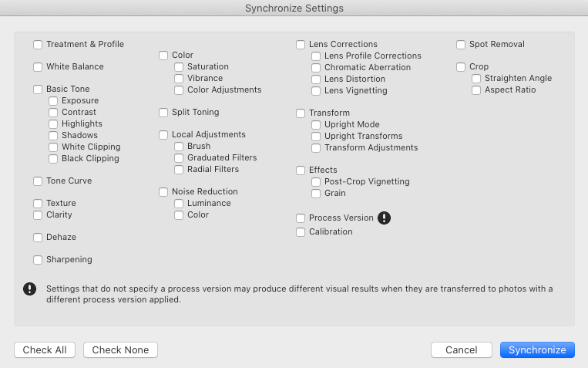Click the Process Version warning icon
Image resolution: width=588 pixels, height=368 pixels.
point(385,218)
